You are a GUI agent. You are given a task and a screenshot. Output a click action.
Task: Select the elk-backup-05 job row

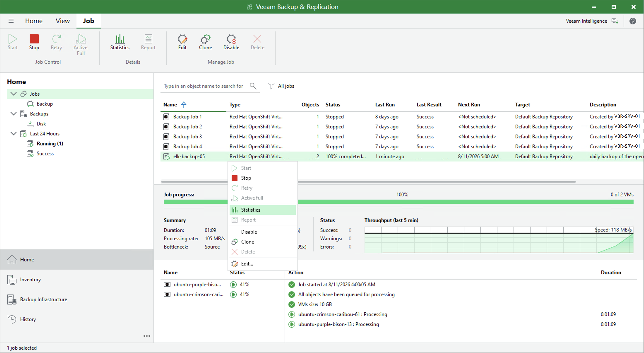(402, 156)
